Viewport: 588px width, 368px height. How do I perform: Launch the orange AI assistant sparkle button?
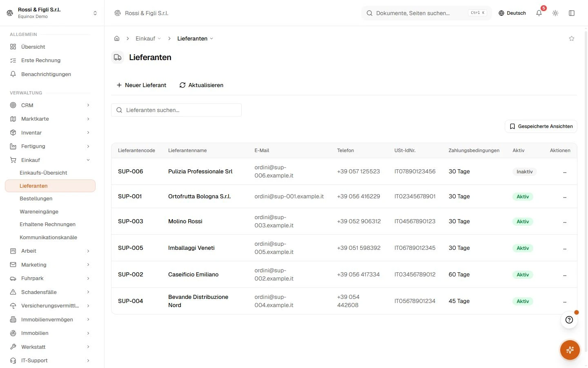(570, 350)
